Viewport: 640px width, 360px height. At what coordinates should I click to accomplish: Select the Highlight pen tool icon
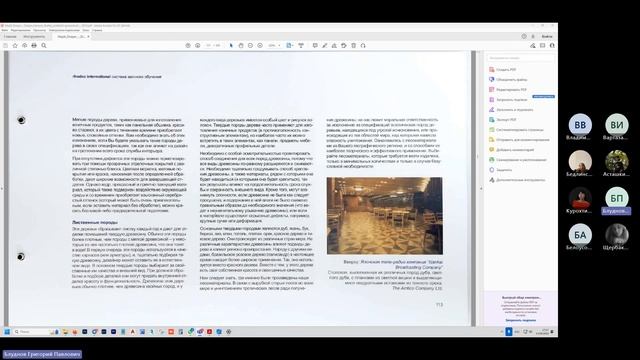(324, 46)
